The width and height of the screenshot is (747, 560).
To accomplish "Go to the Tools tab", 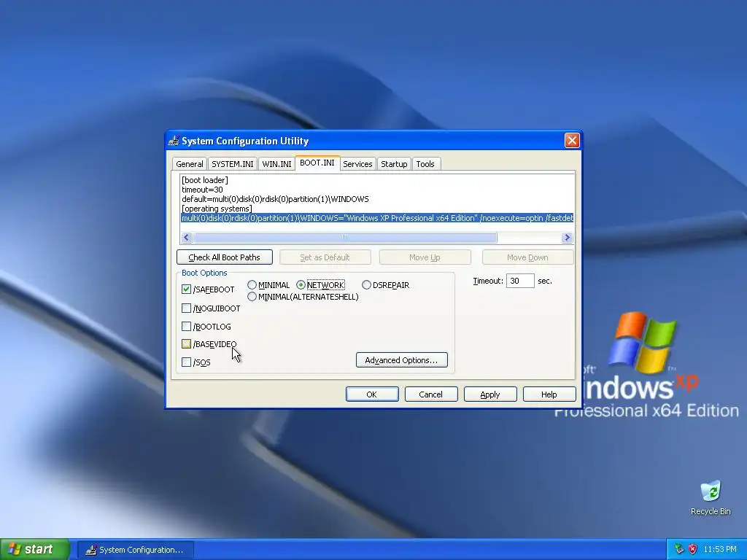I will click(x=425, y=164).
